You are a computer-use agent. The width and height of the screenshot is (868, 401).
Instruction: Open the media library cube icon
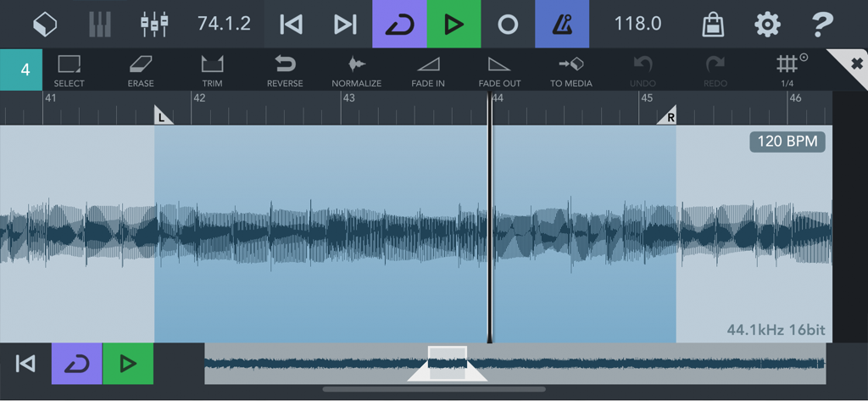pyautogui.click(x=45, y=24)
